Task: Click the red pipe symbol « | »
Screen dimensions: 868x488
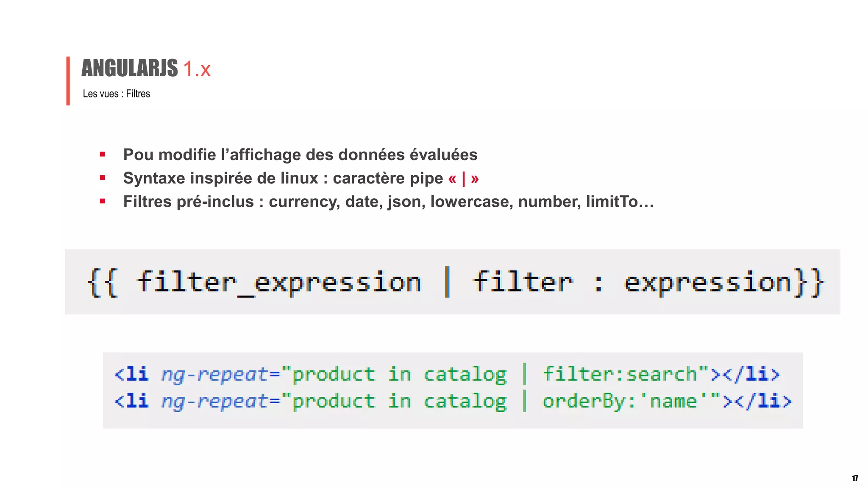Action: pyautogui.click(x=463, y=179)
